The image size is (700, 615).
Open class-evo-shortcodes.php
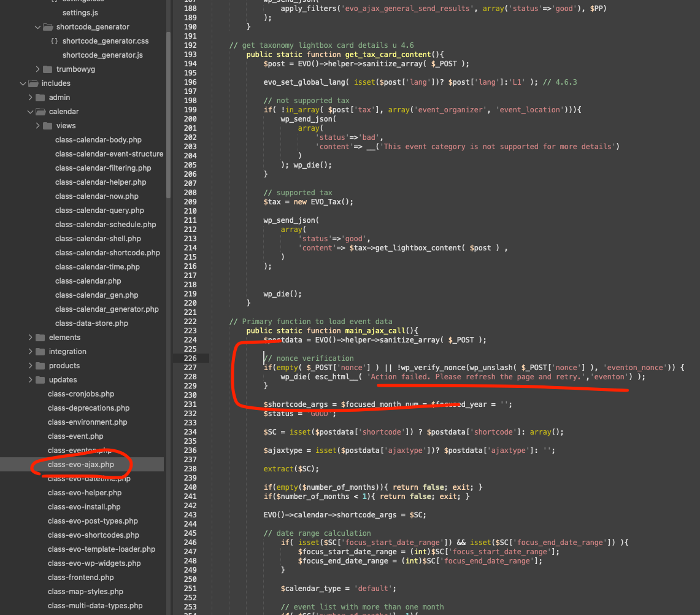[93, 535]
